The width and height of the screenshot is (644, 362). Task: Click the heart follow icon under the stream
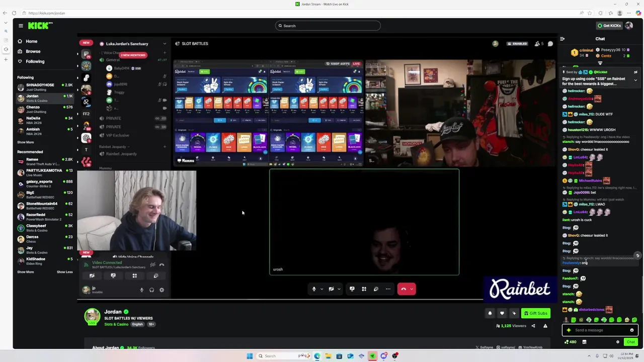502,313
